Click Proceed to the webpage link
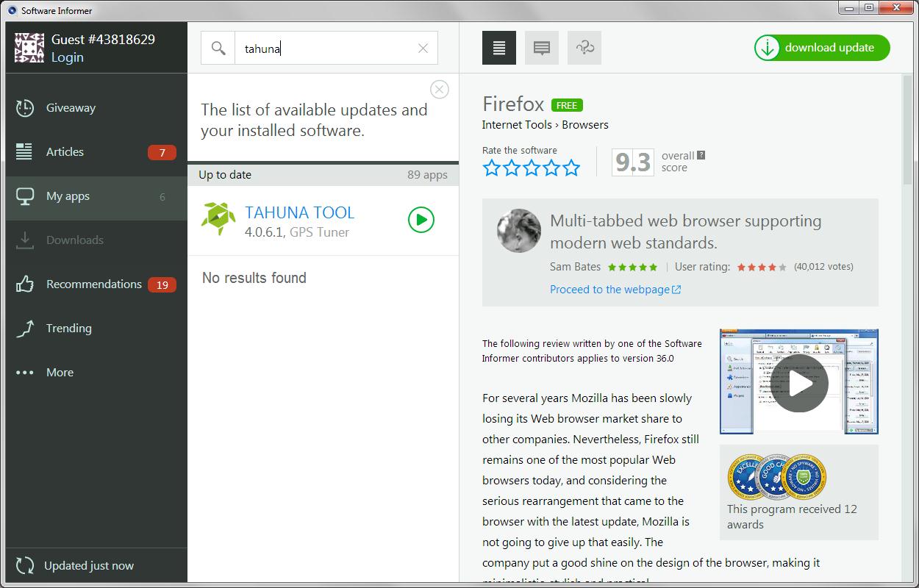Viewport: 919px width, 588px height. 615,290
